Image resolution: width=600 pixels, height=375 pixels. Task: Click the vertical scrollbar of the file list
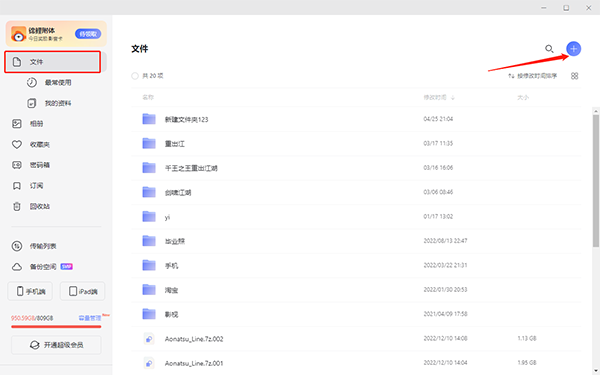(x=596, y=181)
